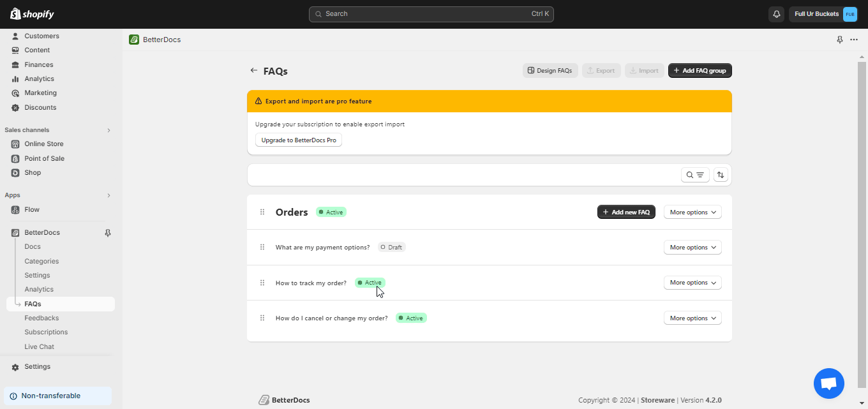The image size is (868, 409).
Task: Click the Shopify logo in the top bar
Action: pyautogui.click(x=31, y=13)
